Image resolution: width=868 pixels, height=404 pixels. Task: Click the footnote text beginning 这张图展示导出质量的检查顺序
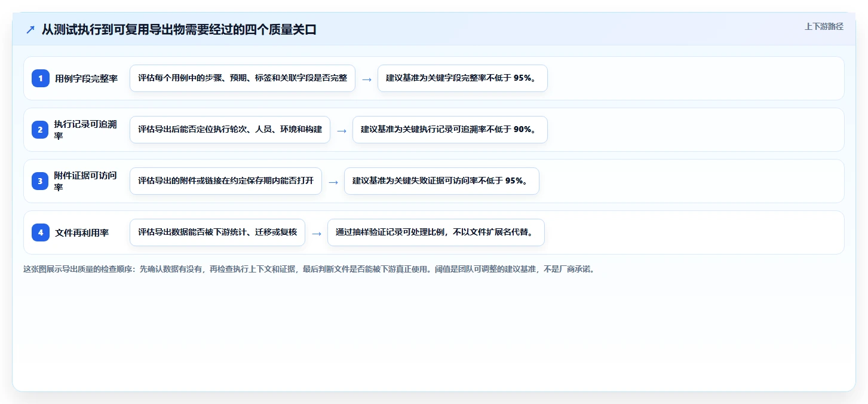309,269
